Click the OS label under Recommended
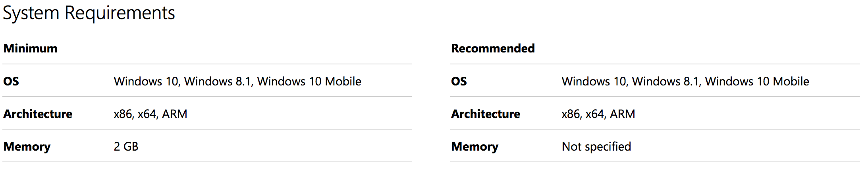This screenshot has width=868, height=182. point(459,81)
